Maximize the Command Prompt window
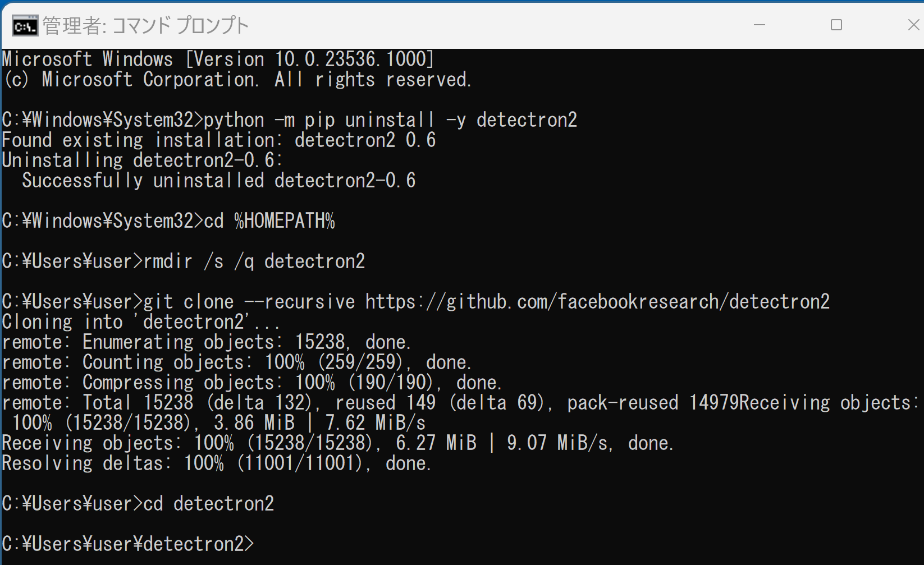Image resolution: width=924 pixels, height=565 pixels. pos(836,25)
